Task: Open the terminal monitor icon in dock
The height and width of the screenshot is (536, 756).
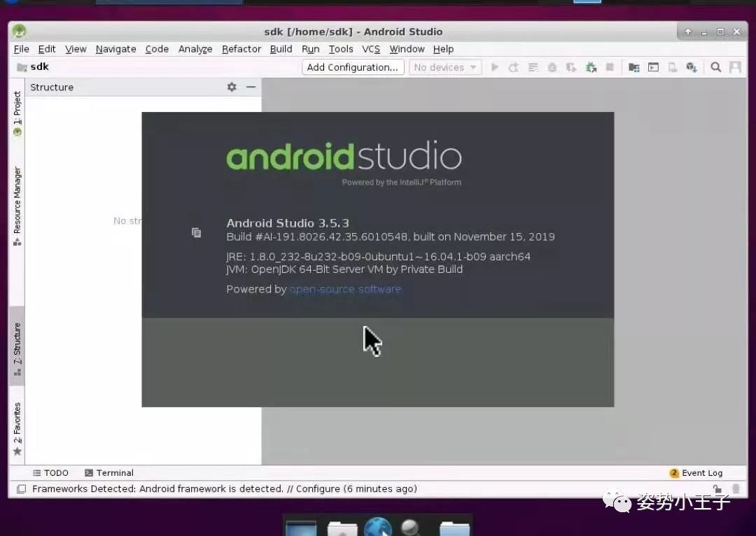Action: (301, 528)
